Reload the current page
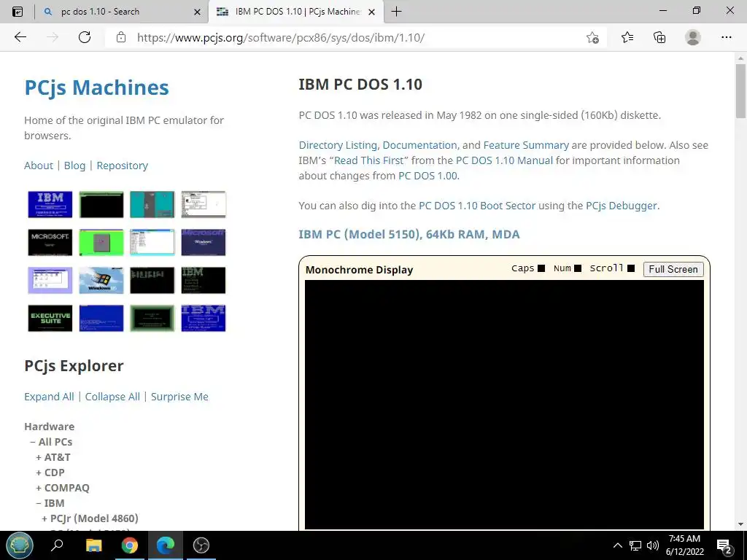747x560 pixels. pyautogui.click(x=85, y=37)
